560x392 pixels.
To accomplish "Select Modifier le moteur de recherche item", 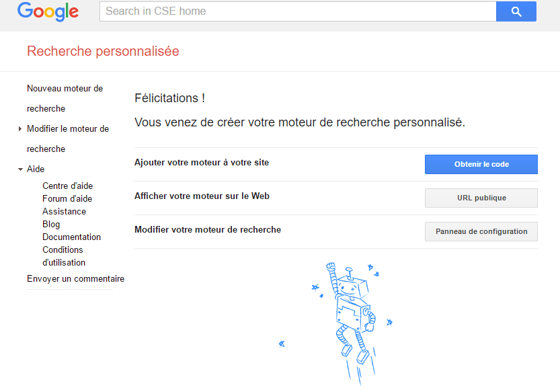I will [68, 139].
